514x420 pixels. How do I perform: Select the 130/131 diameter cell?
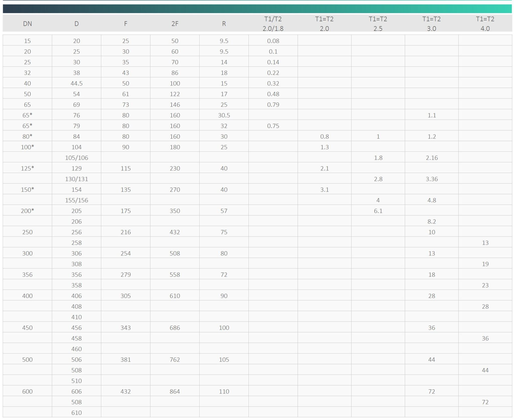[x=77, y=179]
